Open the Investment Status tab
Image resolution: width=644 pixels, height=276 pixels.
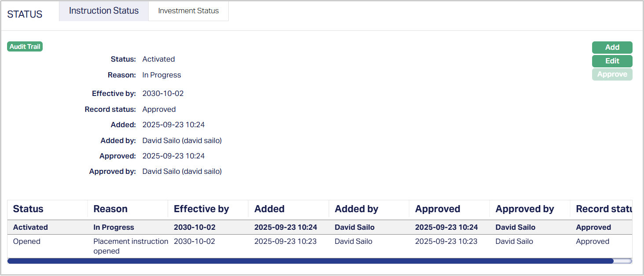pos(188,11)
